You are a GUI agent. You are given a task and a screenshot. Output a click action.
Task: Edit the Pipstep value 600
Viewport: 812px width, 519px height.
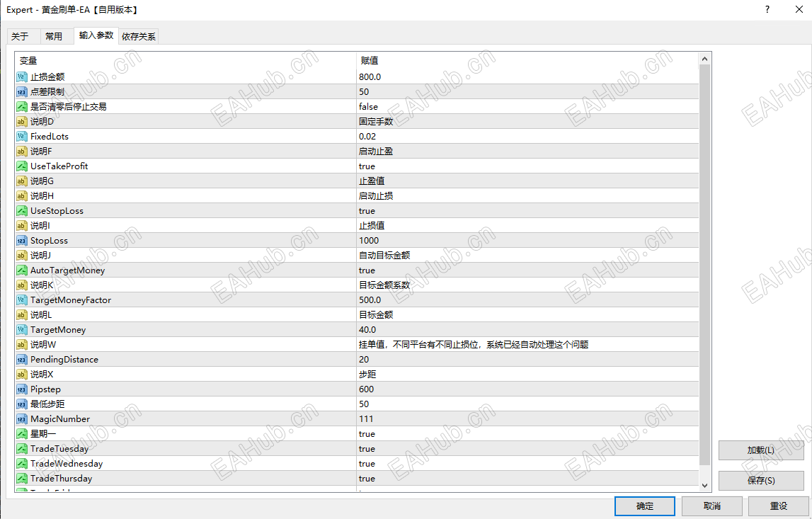[527, 389]
